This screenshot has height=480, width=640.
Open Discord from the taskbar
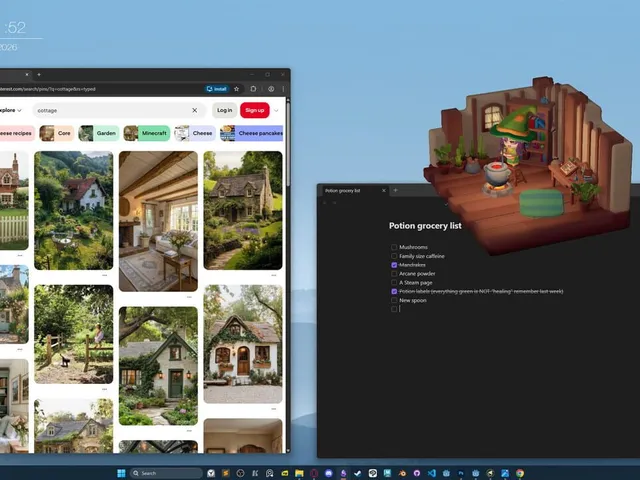point(329,473)
